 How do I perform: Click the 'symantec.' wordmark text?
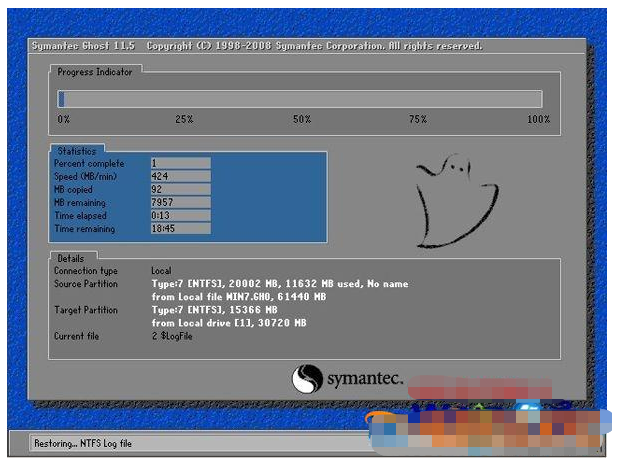pyautogui.click(x=365, y=378)
